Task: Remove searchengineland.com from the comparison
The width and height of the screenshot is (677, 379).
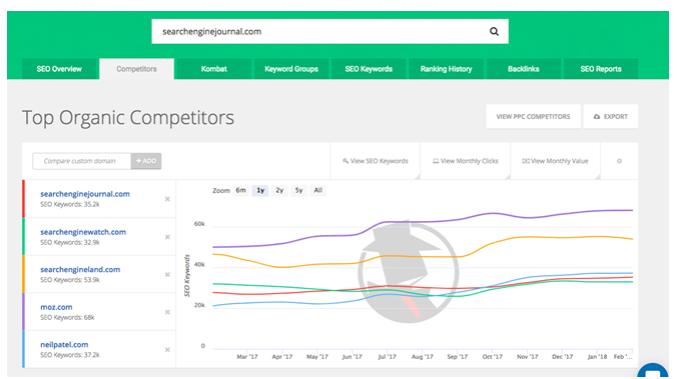Action: click(168, 275)
